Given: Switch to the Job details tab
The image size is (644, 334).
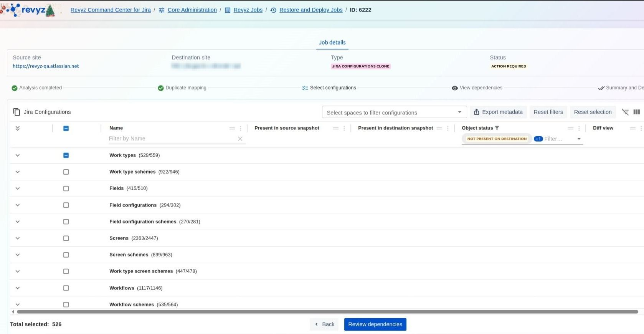Looking at the screenshot, I should [x=332, y=43].
